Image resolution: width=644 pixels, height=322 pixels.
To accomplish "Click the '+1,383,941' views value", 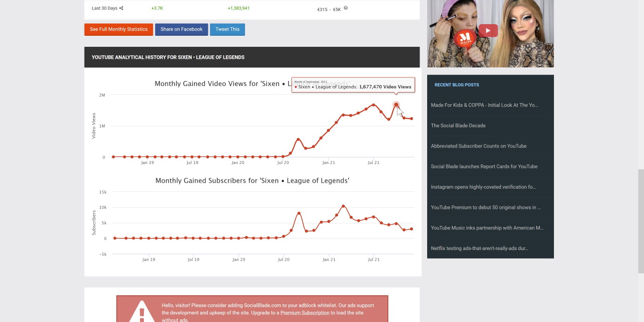I will pos(238,8).
